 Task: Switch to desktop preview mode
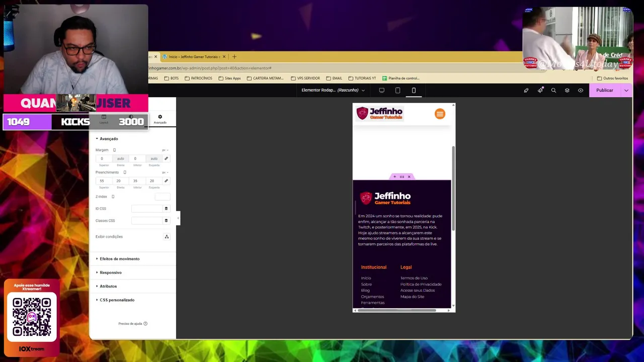[381, 90]
